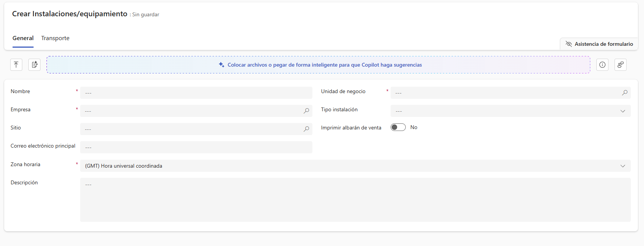Click the Asistencia de formulario button
The height and width of the screenshot is (246, 644).
pyautogui.click(x=599, y=44)
